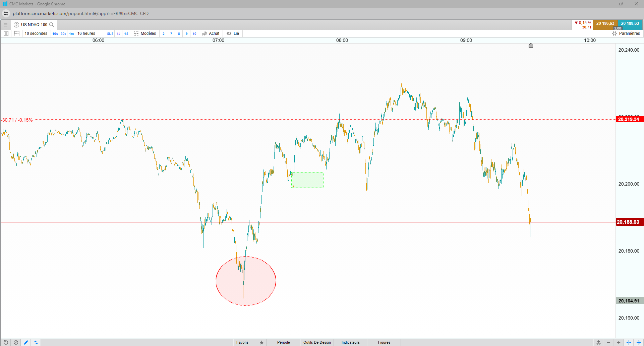644x346 pixels.
Task: Open the hamburger menu next to chart tab
Action: click(6, 25)
